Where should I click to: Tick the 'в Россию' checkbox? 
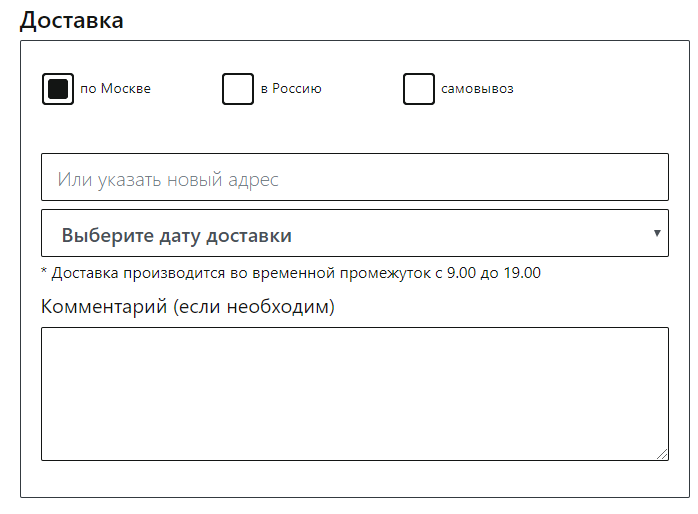coord(238,89)
